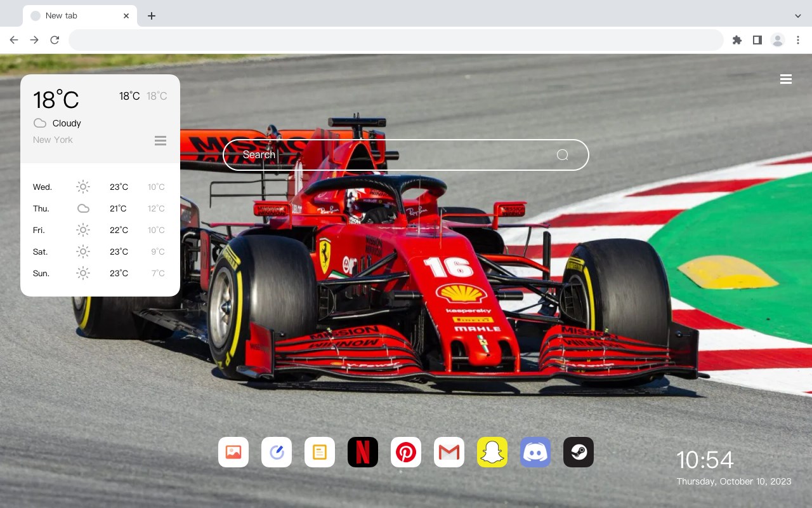Open the yellow notes shortcut icon
Screen dimensions: 812x508
click(320, 452)
